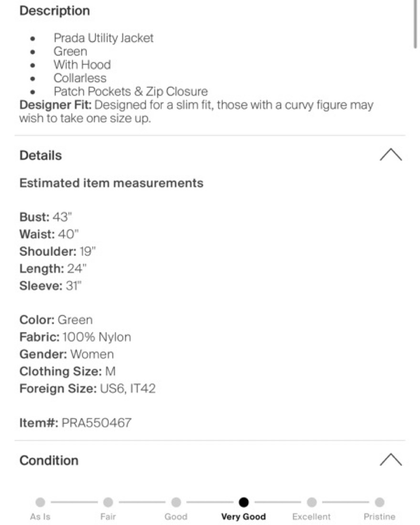Select the Excellent condition dot
The image size is (420, 525).
pyautogui.click(x=312, y=502)
